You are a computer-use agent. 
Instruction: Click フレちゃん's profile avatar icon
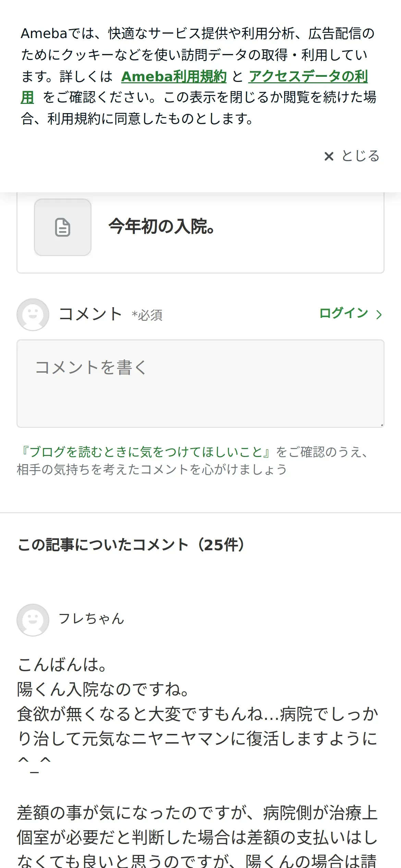pos(33,620)
